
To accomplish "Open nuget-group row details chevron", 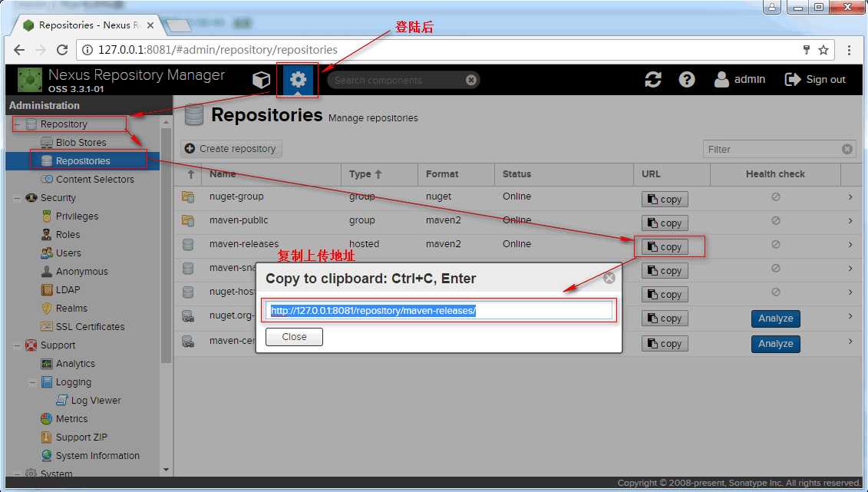I will tap(850, 197).
